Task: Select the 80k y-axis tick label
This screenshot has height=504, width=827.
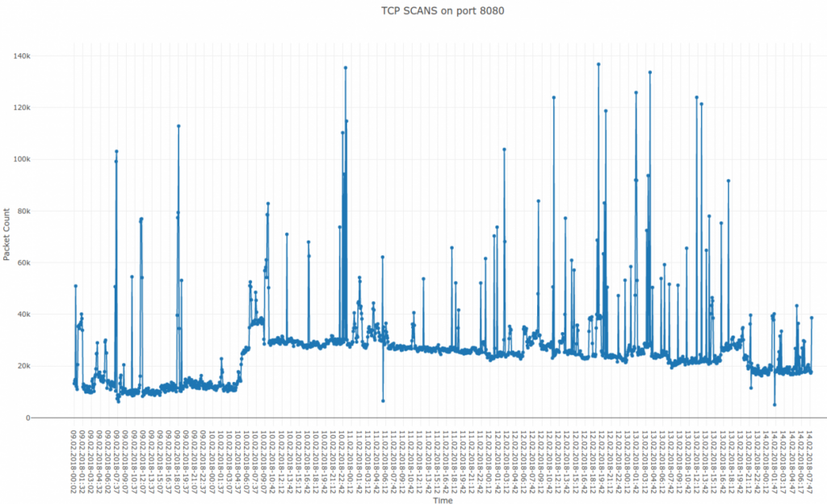Action: [x=23, y=211]
